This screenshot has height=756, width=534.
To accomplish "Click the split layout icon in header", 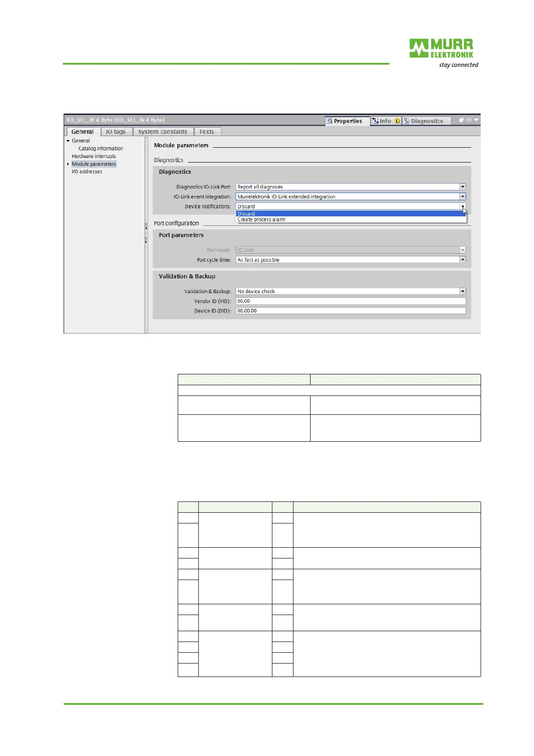I will pos(469,120).
